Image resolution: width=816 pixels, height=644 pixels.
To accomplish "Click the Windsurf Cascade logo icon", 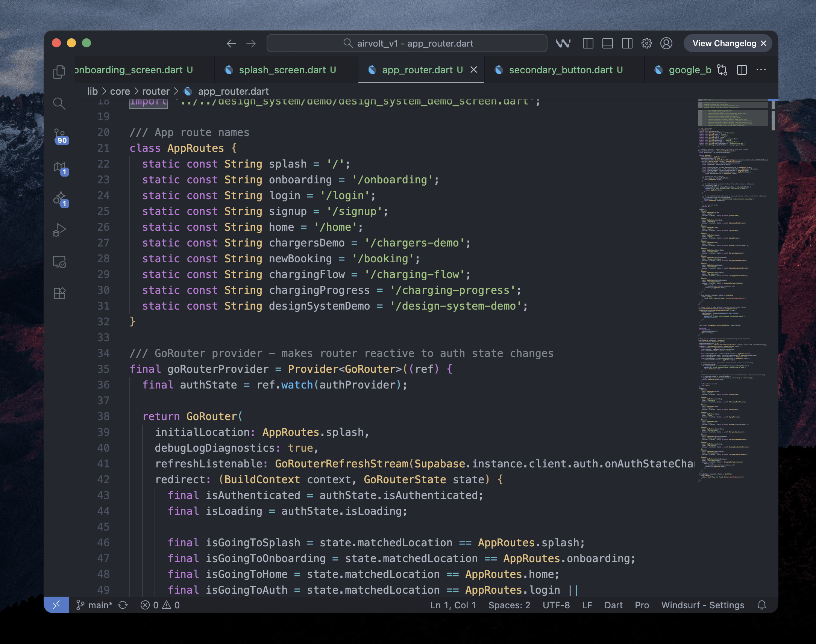I will [563, 43].
